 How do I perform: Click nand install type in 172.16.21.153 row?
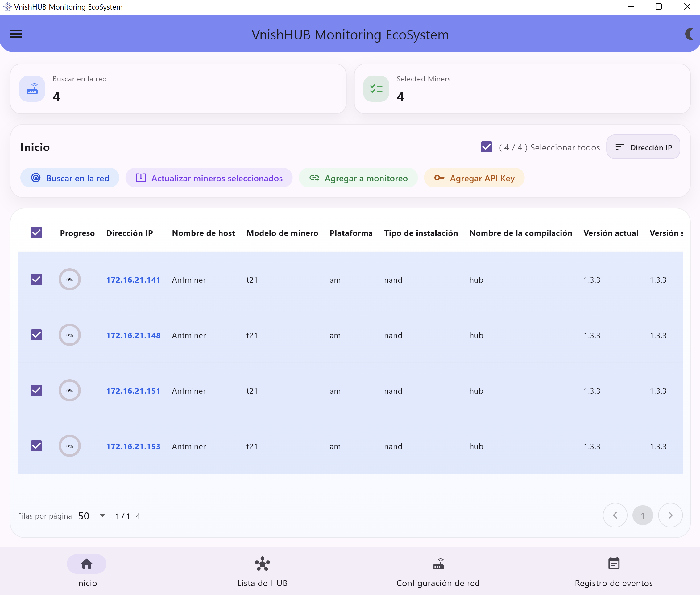click(x=393, y=446)
